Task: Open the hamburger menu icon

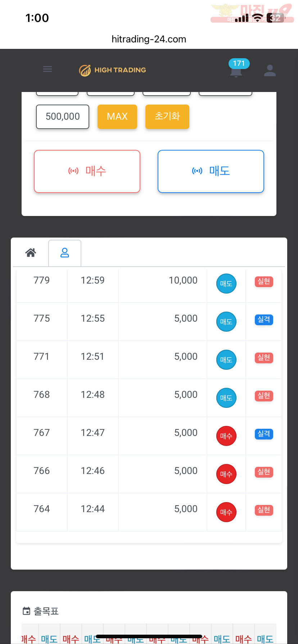Action: point(48,69)
